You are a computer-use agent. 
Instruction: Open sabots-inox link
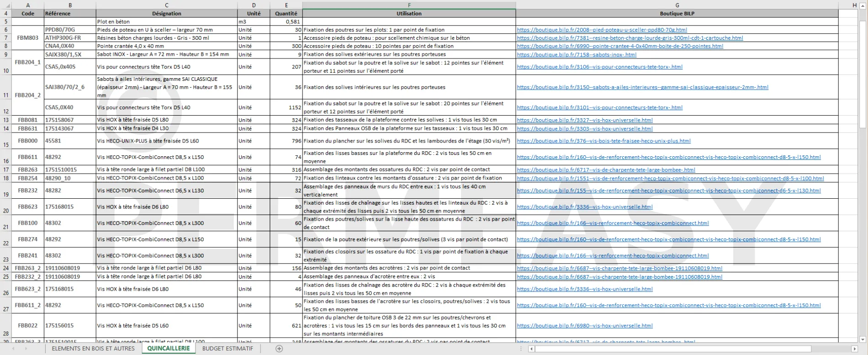pos(577,54)
